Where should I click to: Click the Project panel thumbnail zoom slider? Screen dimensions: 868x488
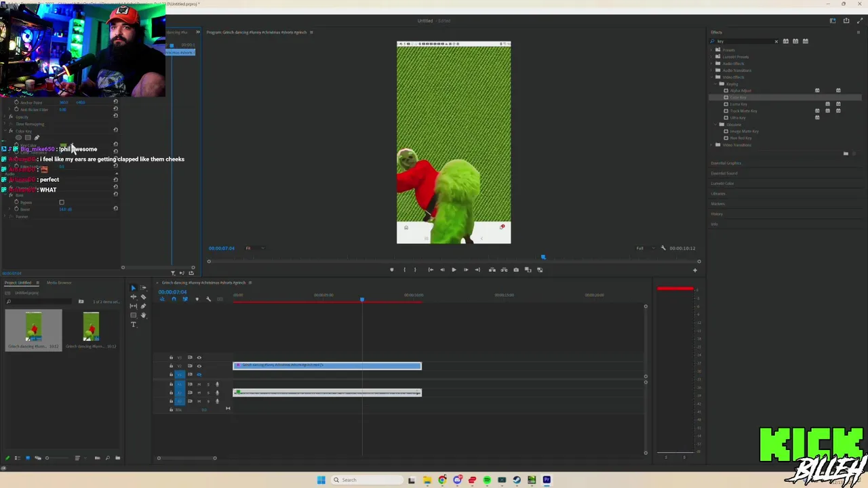57,458
